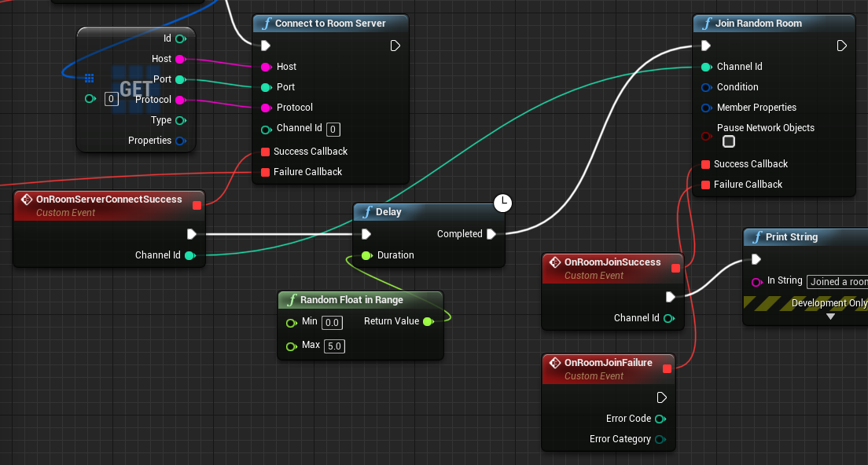Select the Delay node title
The image size is (868, 465).
pyautogui.click(x=388, y=212)
